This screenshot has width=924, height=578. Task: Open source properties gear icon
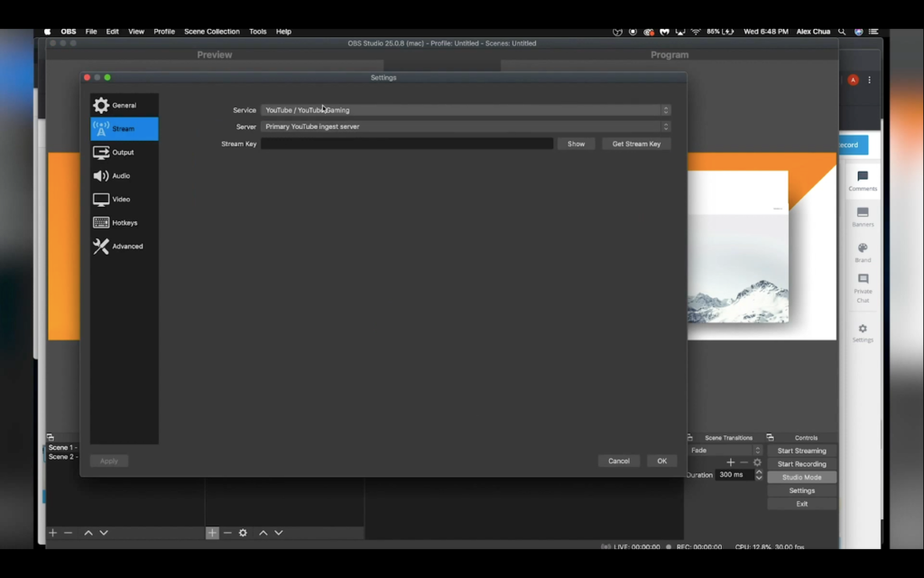tap(243, 533)
